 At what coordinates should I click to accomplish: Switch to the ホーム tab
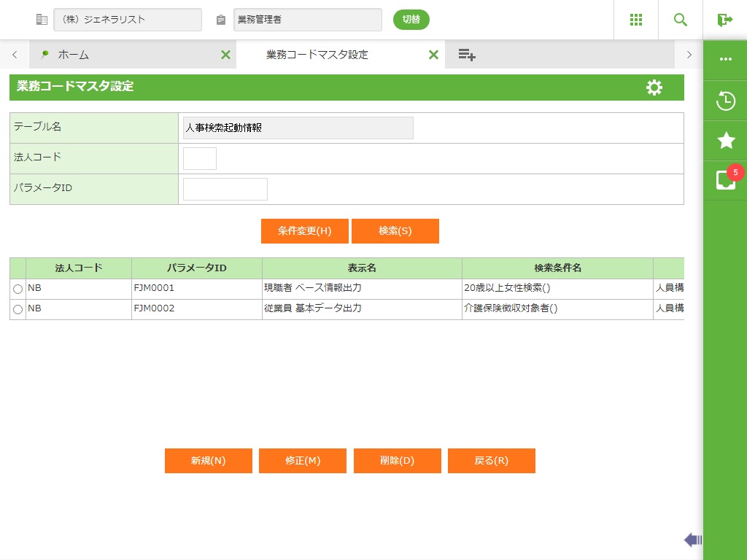click(x=73, y=55)
